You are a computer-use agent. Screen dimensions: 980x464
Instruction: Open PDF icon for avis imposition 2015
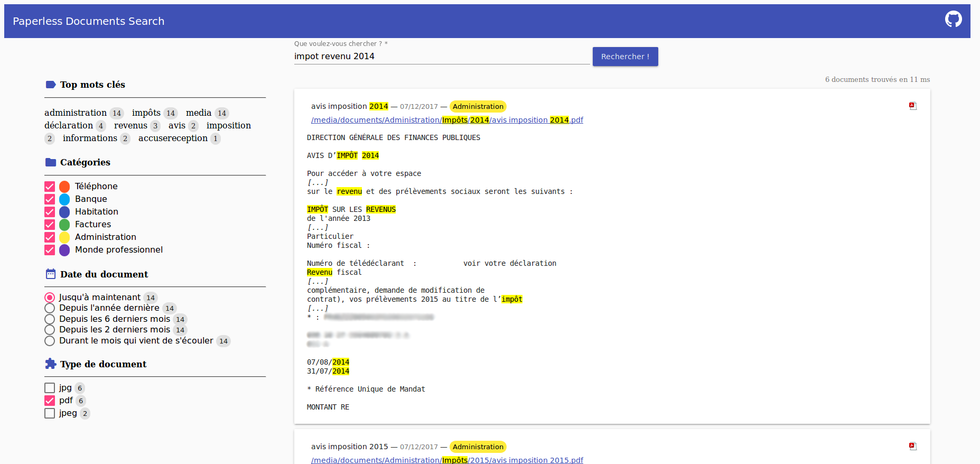912,446
